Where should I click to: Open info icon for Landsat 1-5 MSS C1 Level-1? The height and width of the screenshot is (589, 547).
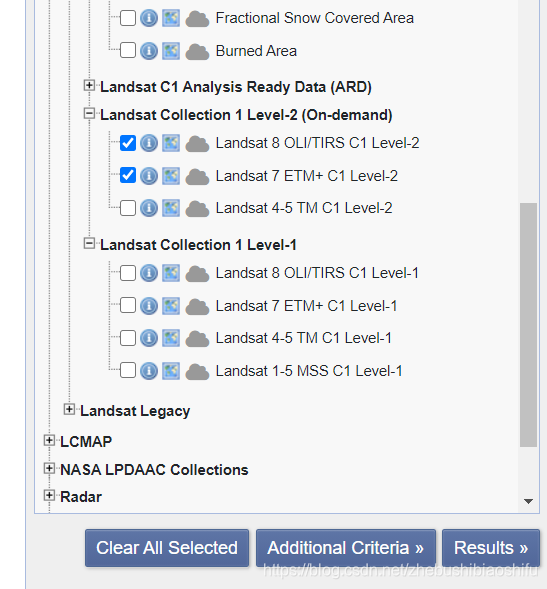[149, 371]
